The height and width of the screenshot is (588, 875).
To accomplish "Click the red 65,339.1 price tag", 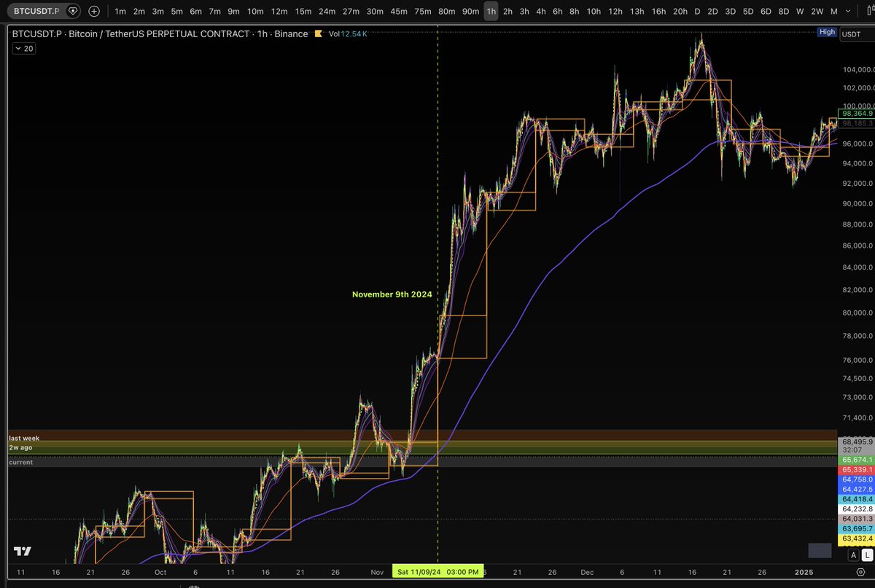I will pos(857,470).
